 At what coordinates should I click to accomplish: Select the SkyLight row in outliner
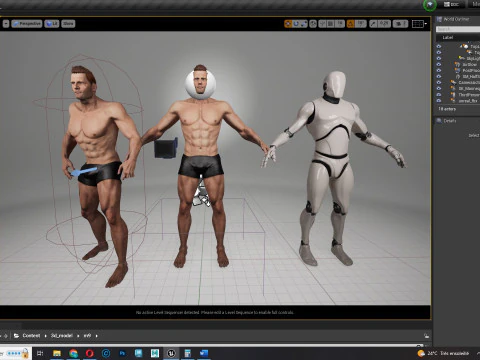coord(458,58)
